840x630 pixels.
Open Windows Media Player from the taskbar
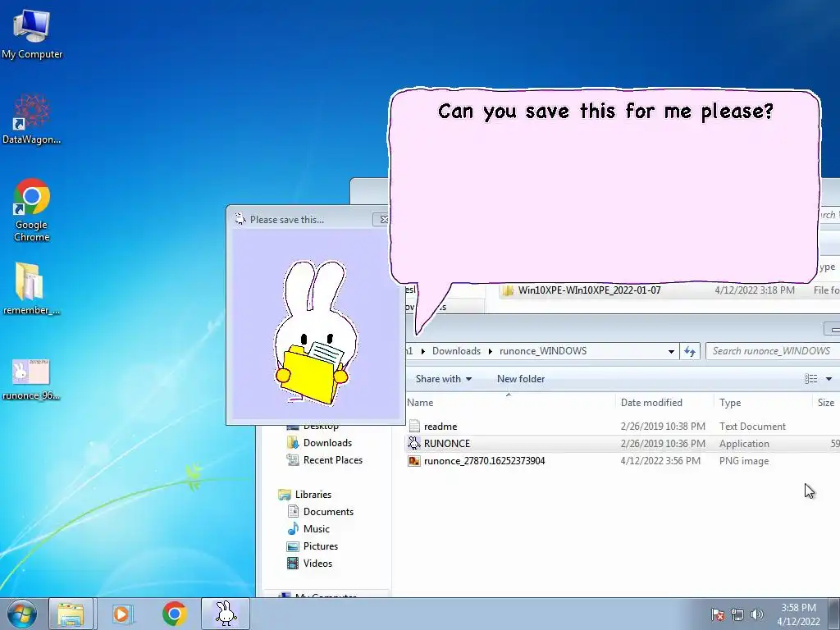(x=122, y=614)
